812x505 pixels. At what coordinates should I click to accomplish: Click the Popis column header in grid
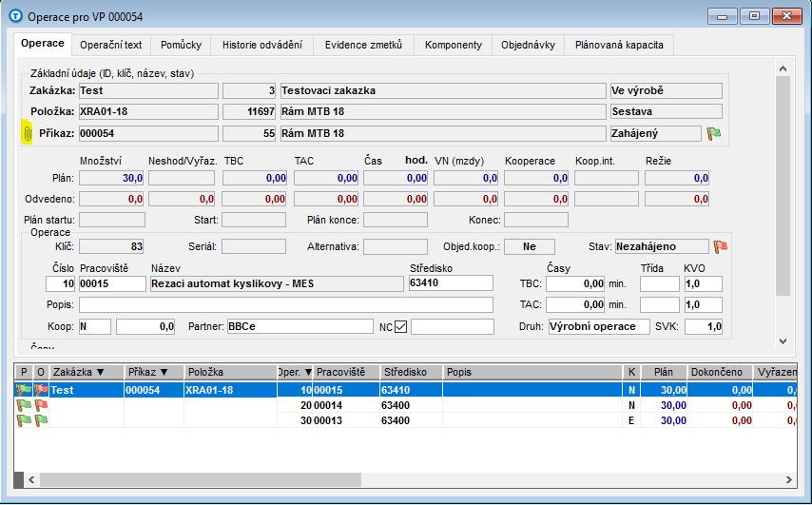coord(532,372)
